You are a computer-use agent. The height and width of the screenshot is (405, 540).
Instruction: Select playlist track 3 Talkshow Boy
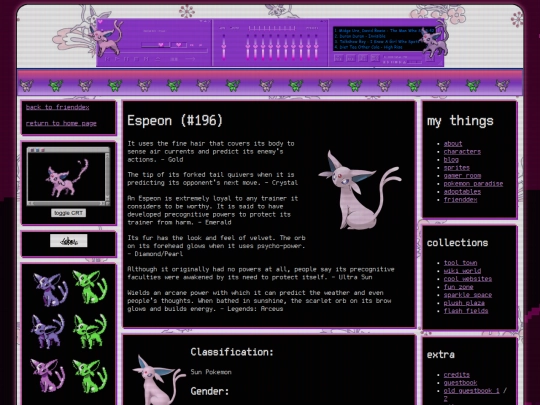[x=377, y=41]
